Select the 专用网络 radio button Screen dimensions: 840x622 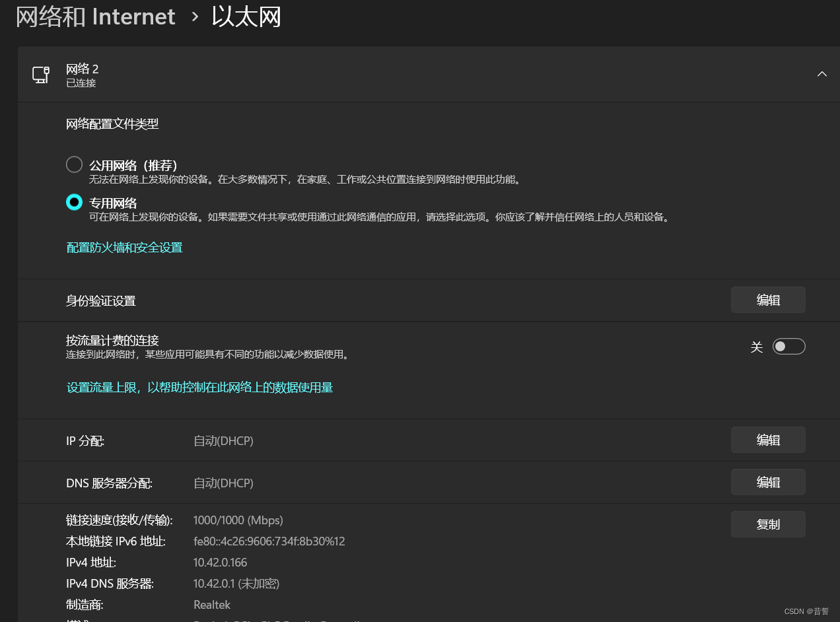click(x=73, y=202)
